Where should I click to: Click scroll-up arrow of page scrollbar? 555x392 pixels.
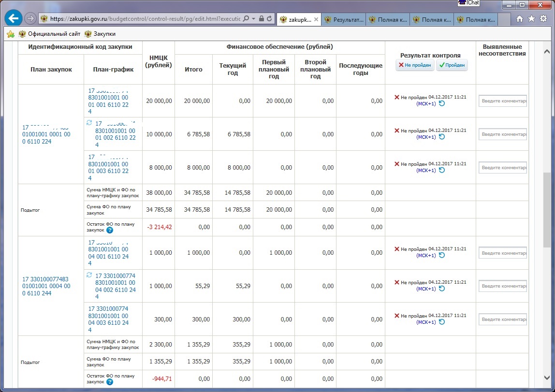pos(547,51)
